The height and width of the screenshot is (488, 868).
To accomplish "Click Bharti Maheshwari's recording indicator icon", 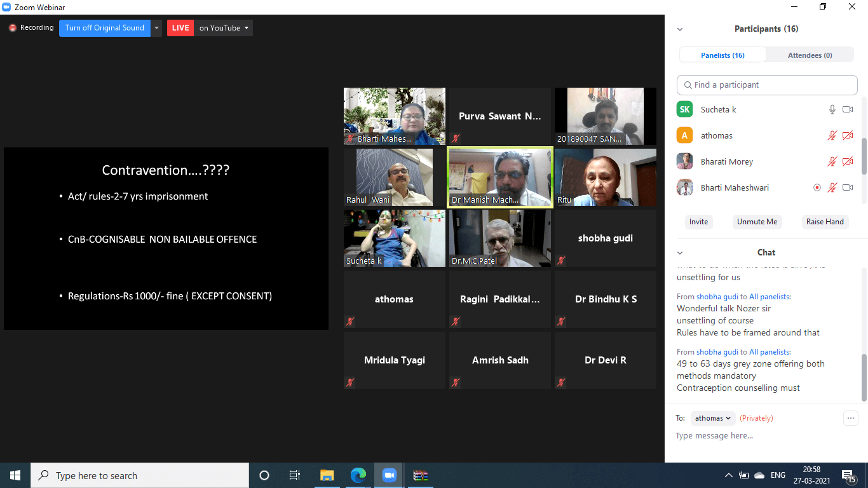I will [x=817, y=187].
